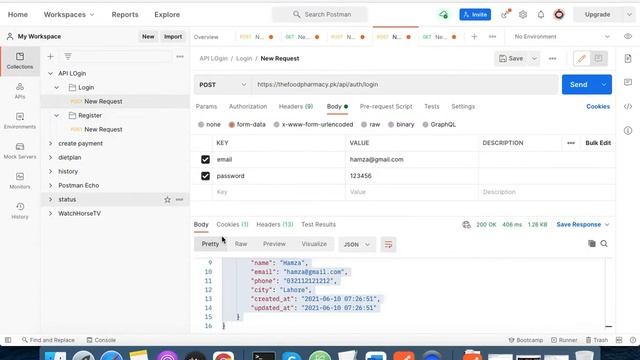Uncheck the password row checkbox
This screenshot has width=640, height=360.
(x=205, y=176)
